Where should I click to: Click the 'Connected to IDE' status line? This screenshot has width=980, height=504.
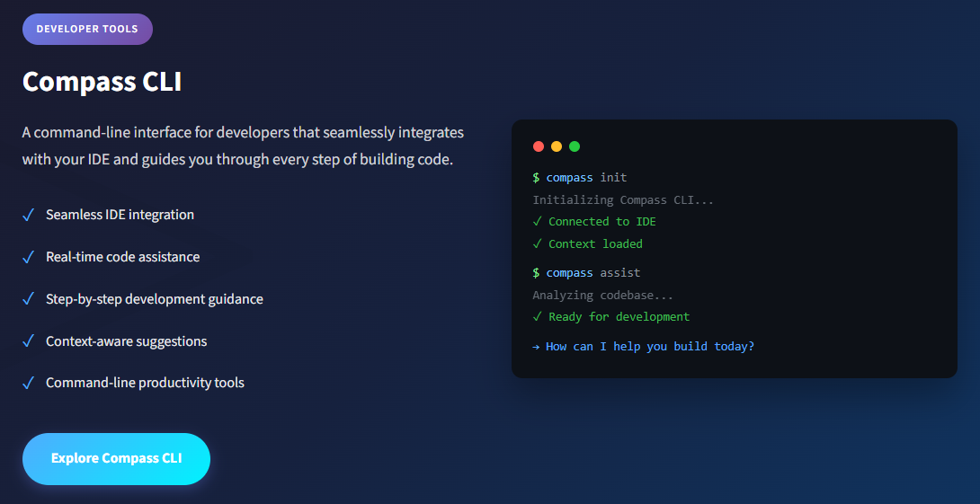coord(594,222)
